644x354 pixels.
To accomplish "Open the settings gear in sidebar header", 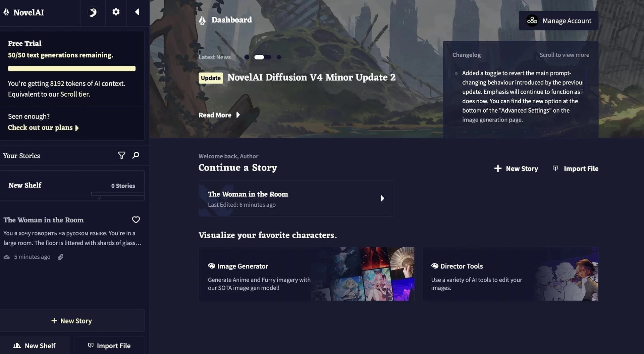I will pos(116,12).
